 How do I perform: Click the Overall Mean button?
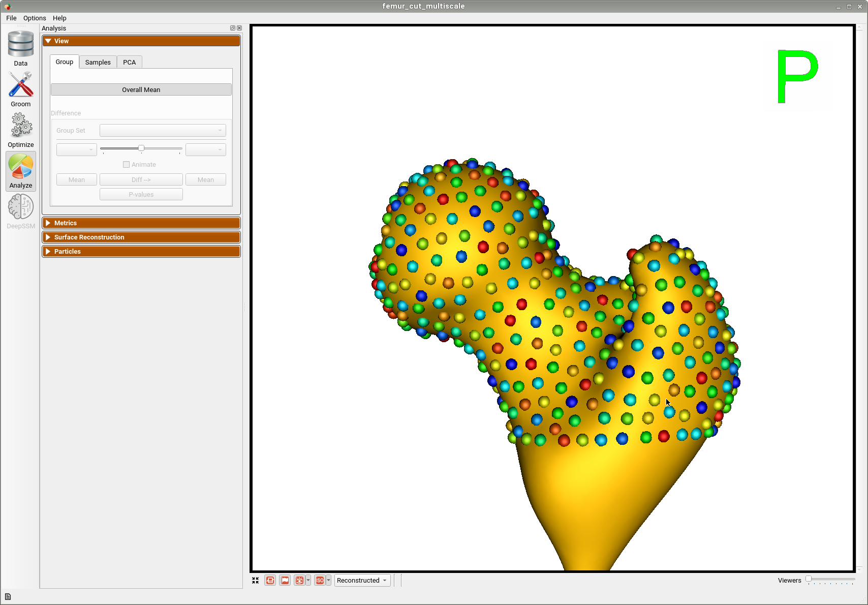141,89
